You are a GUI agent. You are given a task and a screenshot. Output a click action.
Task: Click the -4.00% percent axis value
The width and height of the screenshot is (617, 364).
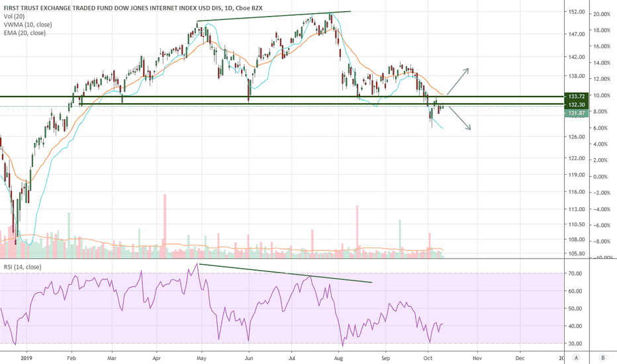click(602, 209)
